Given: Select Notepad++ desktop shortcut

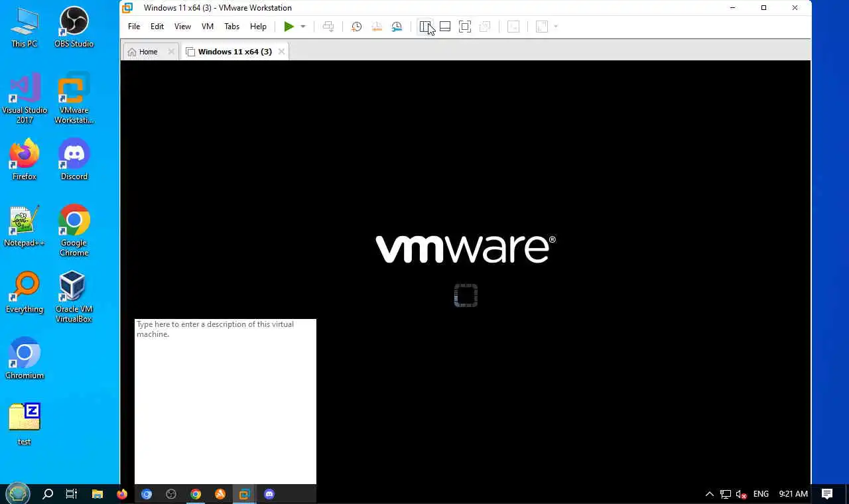Looking at the screenshot, I should (x=25, y=226).
